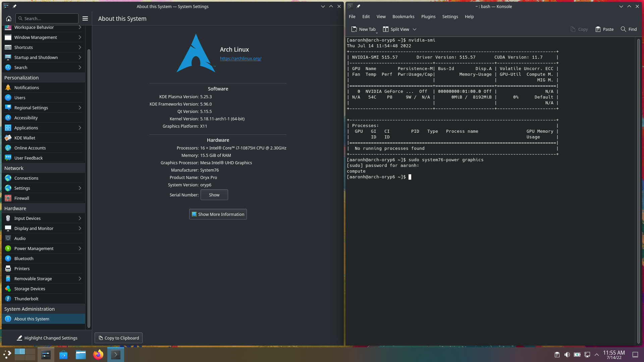This screenshot has height=362, width=644.
Task: Click Paste in Konsole toolbar
Action: (604, 29)
